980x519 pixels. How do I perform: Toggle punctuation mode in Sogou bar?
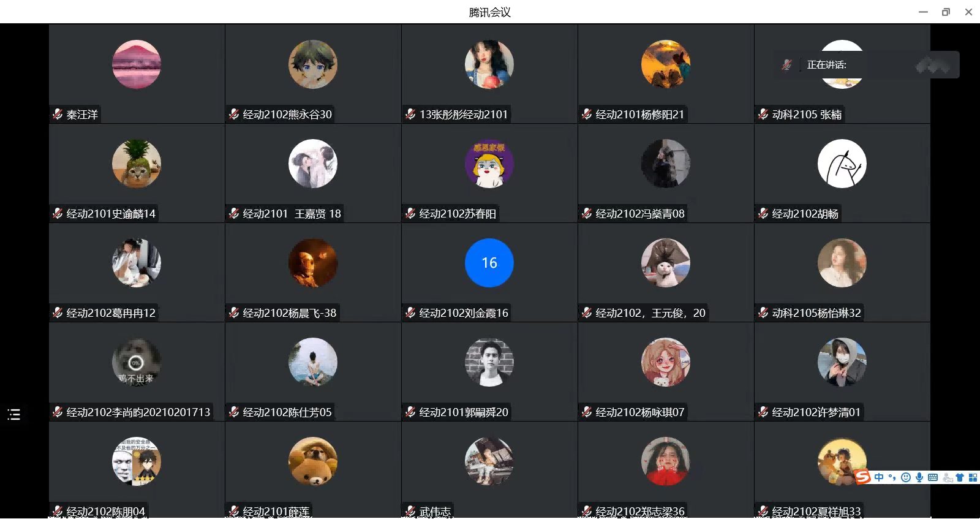pos(892,477)
